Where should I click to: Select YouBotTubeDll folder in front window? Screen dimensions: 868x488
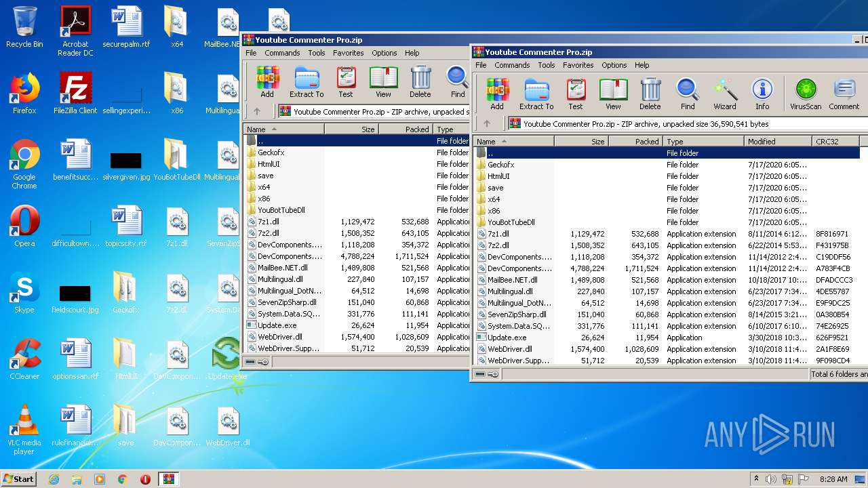point(511,222)
